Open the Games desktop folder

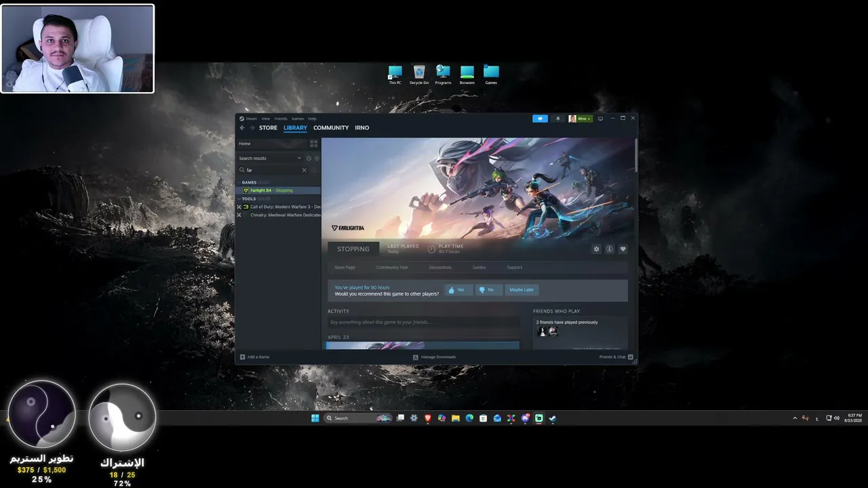coord(491,75)
